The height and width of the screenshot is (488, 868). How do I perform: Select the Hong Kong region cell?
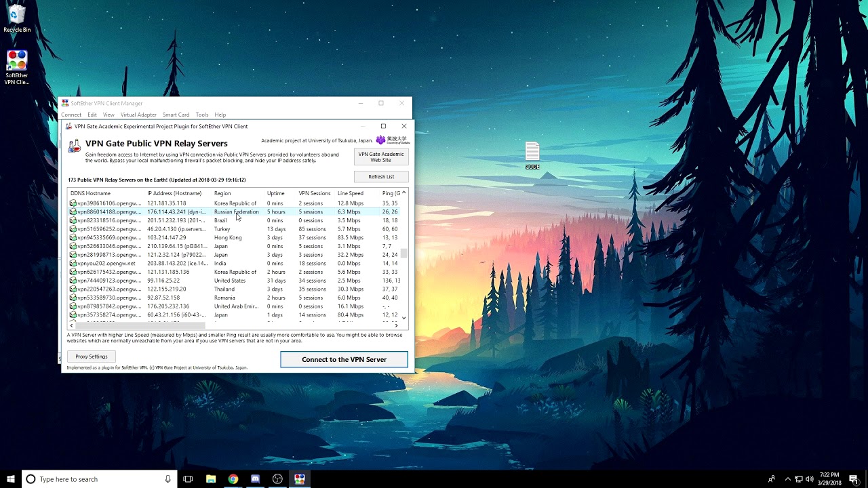tap(228, 238)
